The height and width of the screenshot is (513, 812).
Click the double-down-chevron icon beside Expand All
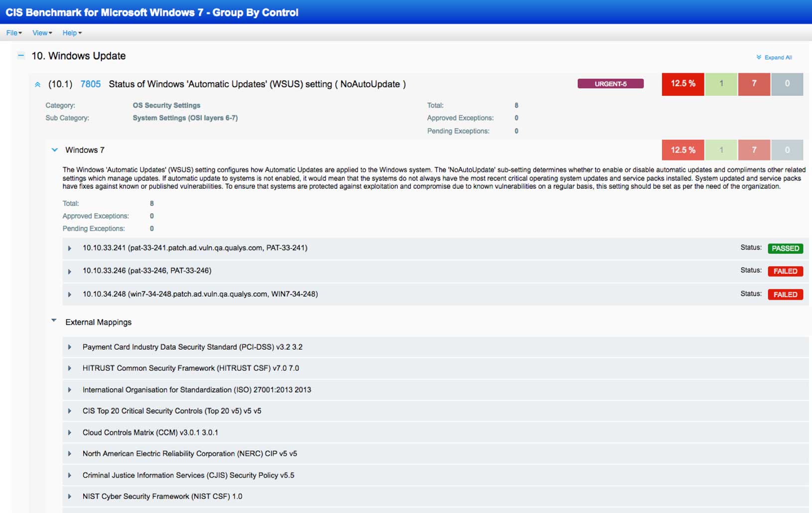(x=759, y=58)
